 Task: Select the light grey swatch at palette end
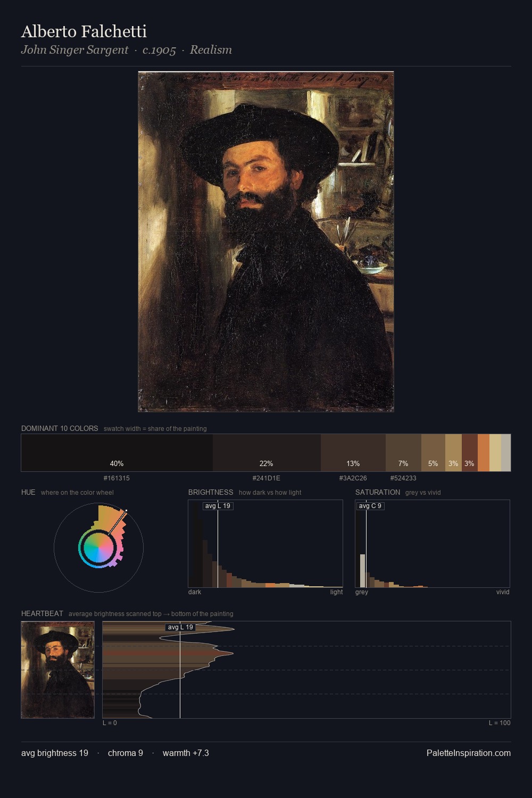(x=506, y=453)
